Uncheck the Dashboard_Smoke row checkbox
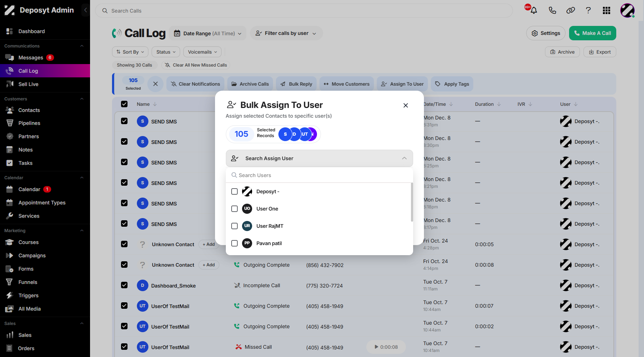644x357 pixels. tap(124, 285)
